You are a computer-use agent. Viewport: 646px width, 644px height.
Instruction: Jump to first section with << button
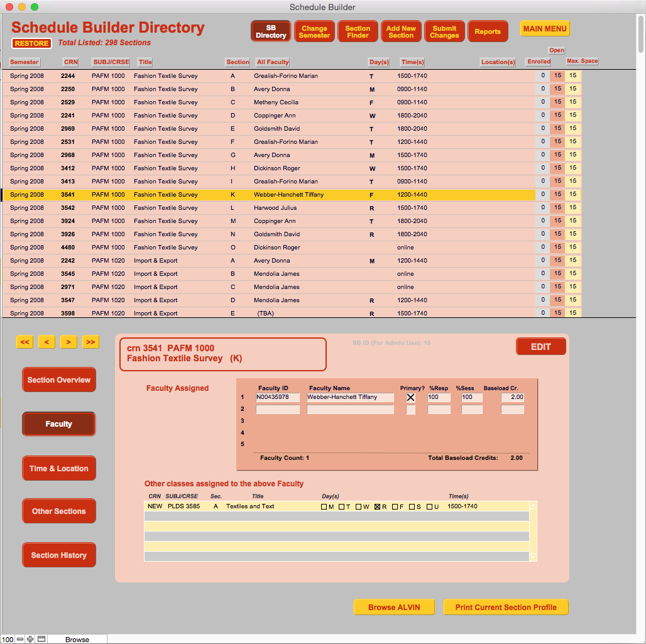coord(25,342)
